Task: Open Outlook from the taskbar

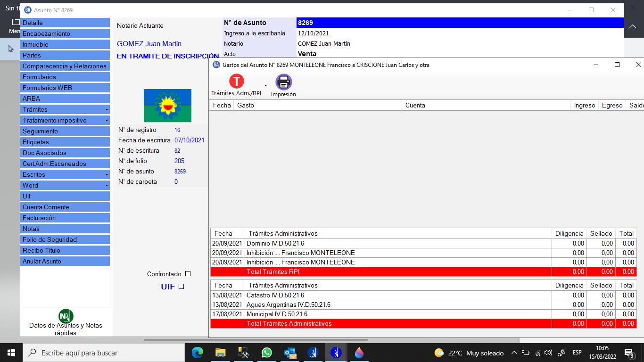Action: [x=289, y=353]
